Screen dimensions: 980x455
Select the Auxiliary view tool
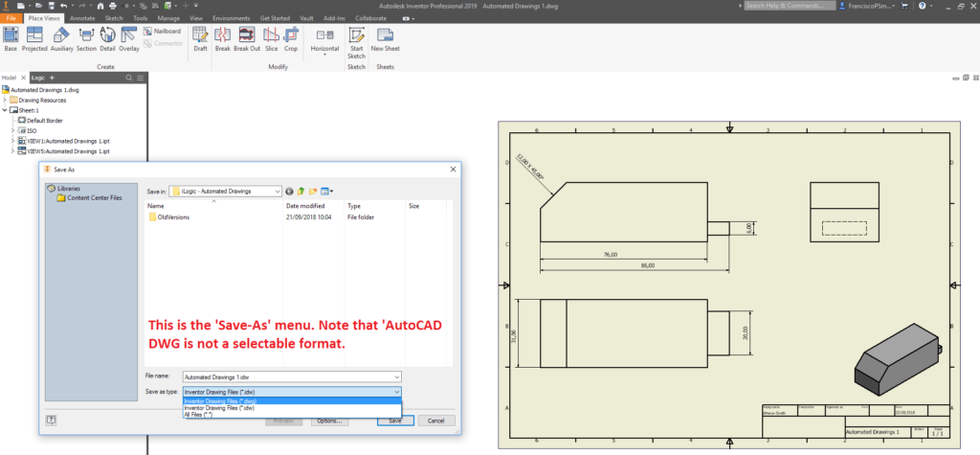point(62,39)
